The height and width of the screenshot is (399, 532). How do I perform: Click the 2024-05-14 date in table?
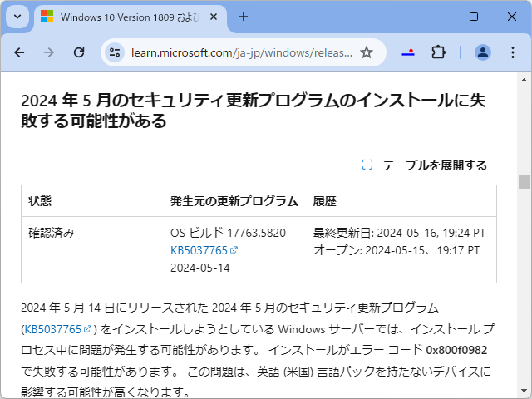[199, 268]
